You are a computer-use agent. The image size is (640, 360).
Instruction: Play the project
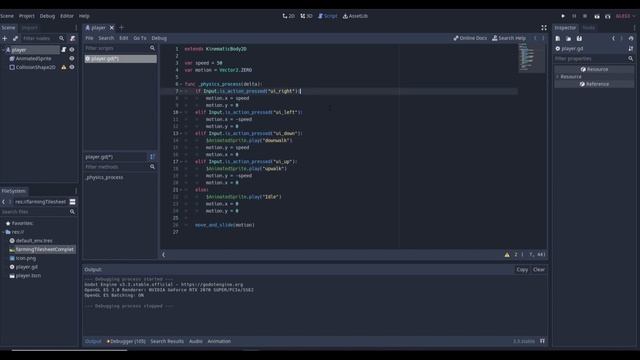coord(563,16)
